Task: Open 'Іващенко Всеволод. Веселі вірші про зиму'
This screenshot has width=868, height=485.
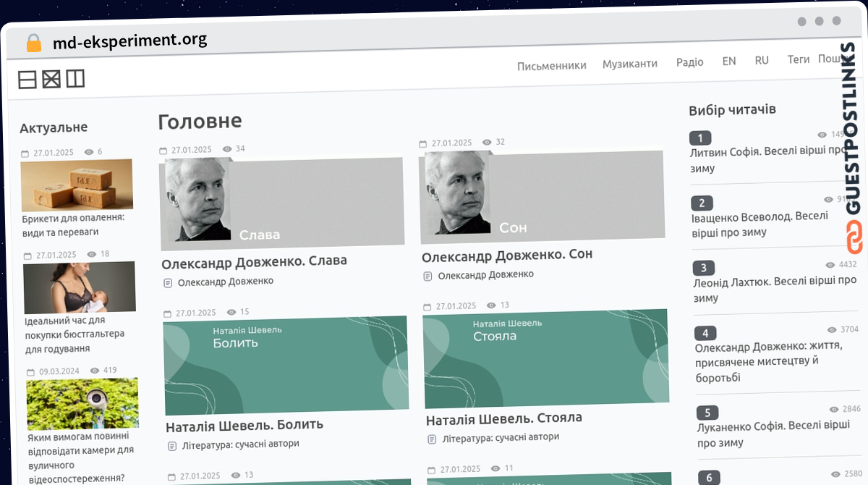Action: (x=760, y=224)
